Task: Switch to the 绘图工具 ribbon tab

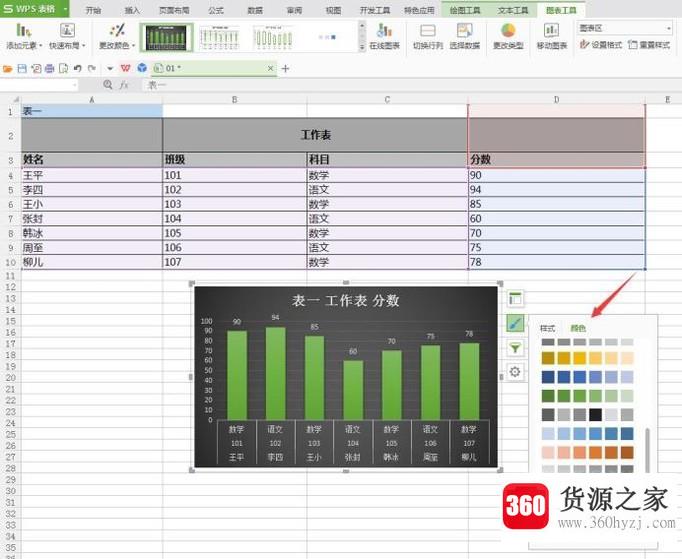Action: click(x=465, y=10)
